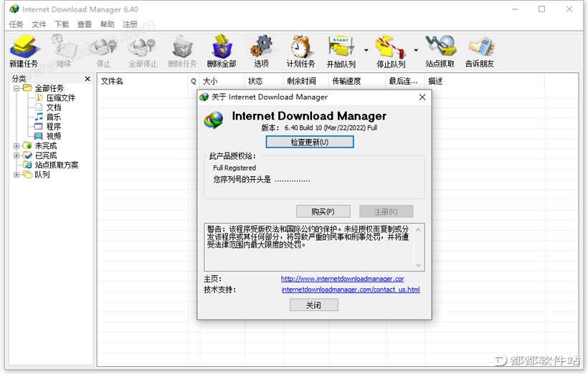
Task: Click the 继续 (resume) toolbar icon
Action: (64, 51)
